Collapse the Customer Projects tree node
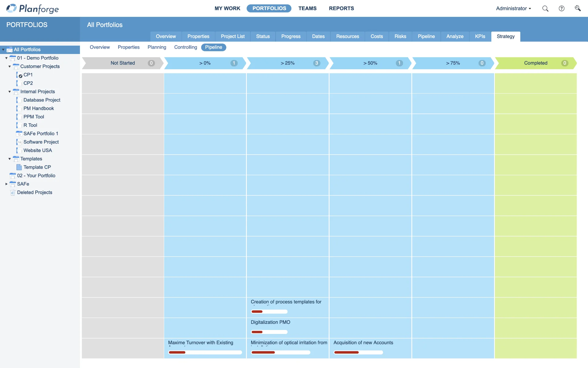Image resolution: width=588 pixels, height=368 pixels. pyautogui.click(x=9, y=67)
